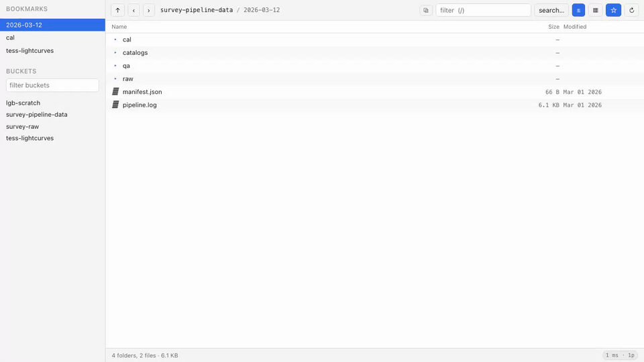Viewport: 644px width, 362px height.
Task: Open the search... button
Action: tap(551, 10)
